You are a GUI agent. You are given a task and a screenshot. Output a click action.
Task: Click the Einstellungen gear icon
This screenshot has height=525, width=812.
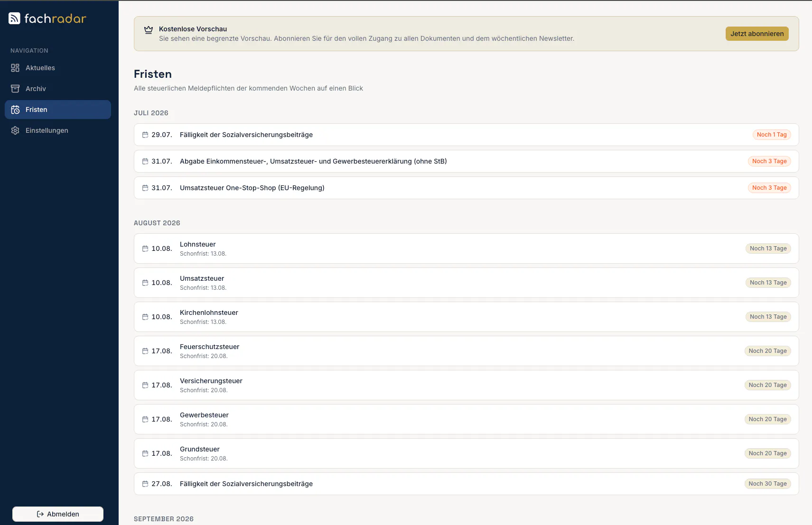coord(15,130)
